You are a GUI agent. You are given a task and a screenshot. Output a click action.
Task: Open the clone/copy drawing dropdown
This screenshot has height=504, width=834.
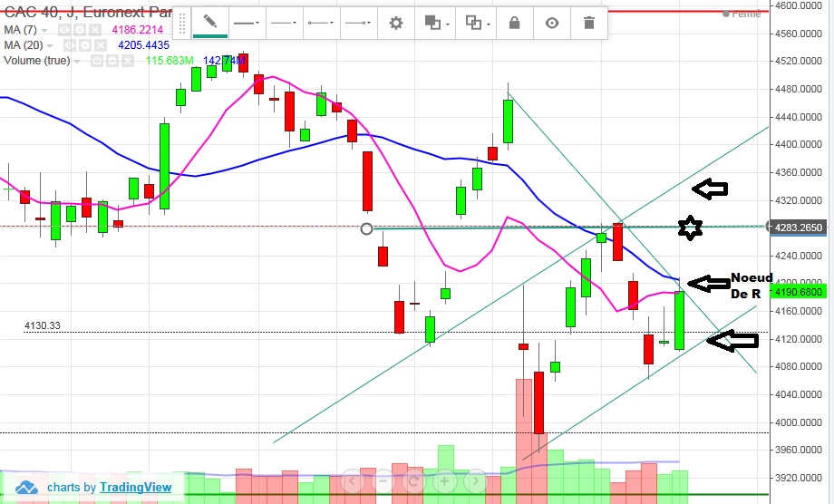pyautogui.click(x=477, y=23)
